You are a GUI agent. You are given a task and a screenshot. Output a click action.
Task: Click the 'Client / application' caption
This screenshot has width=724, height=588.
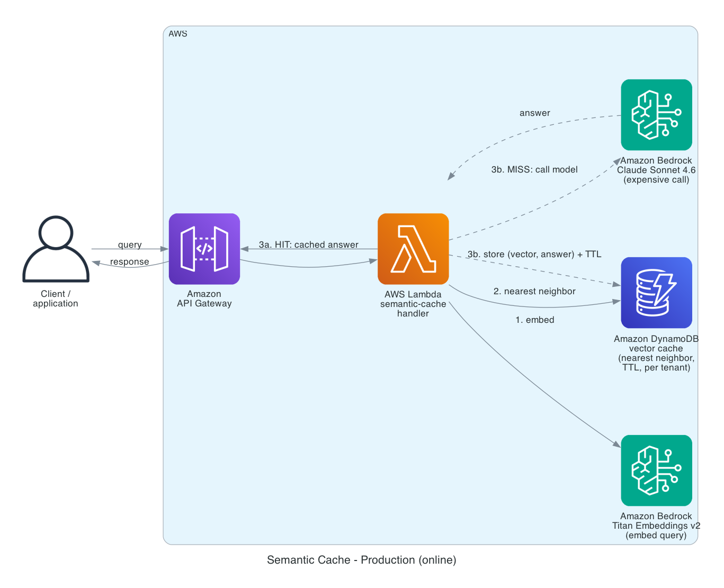[x=56, y=298]
